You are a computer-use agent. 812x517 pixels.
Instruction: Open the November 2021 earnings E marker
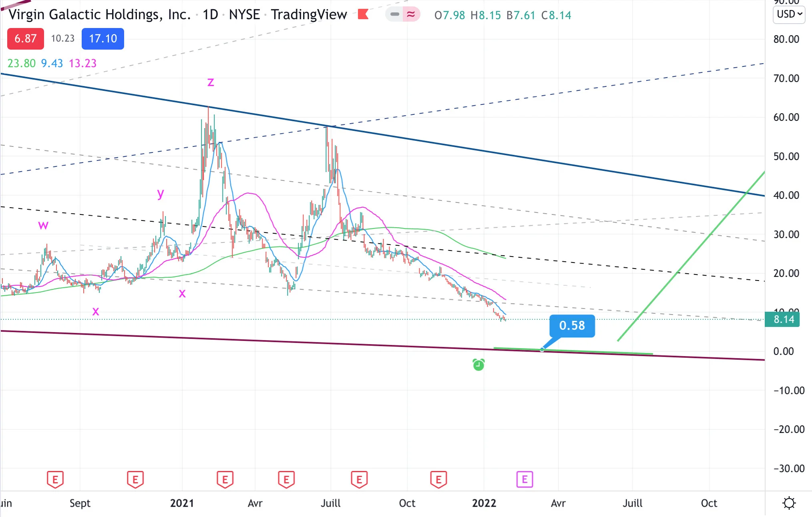tap(438, 479)
